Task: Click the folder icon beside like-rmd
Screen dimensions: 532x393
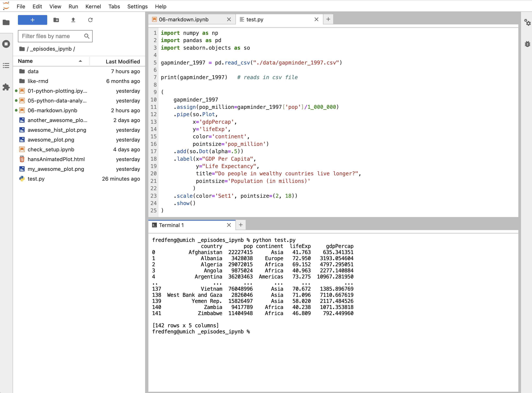Action: click(22, 81)
